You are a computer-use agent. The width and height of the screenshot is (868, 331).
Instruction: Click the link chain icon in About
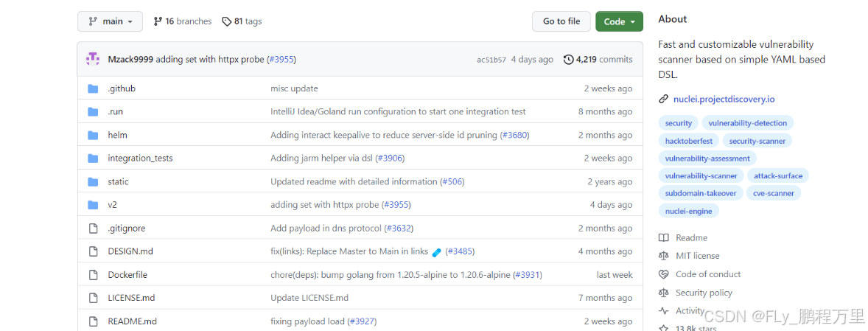coord(663,100)
